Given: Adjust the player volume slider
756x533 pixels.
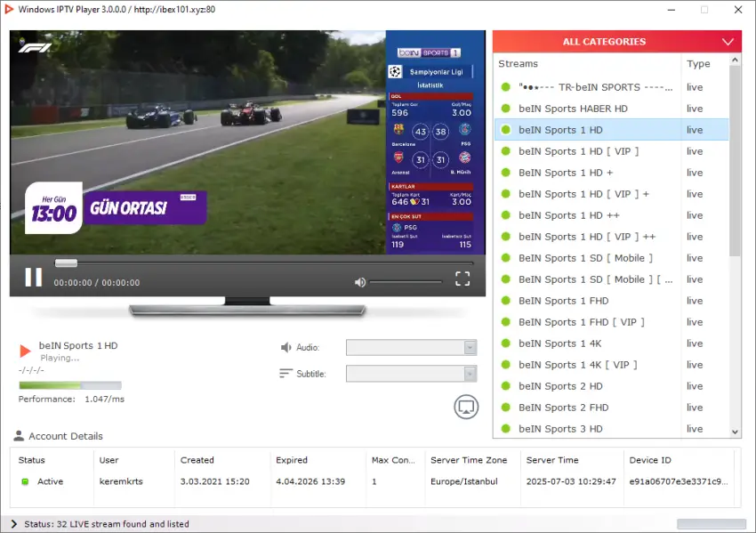Looking at the screenshot, I should (x=406, y=282).
